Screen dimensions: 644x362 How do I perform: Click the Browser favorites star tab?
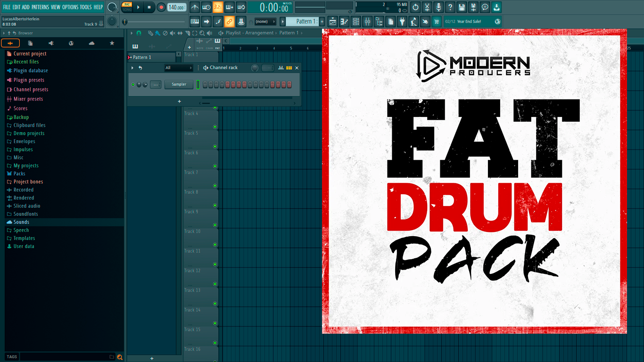[112, 43]
